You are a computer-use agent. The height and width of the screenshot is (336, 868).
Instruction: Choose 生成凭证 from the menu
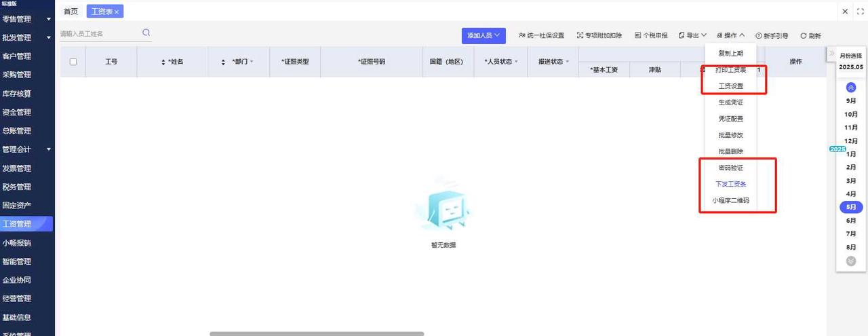[730, 102]
